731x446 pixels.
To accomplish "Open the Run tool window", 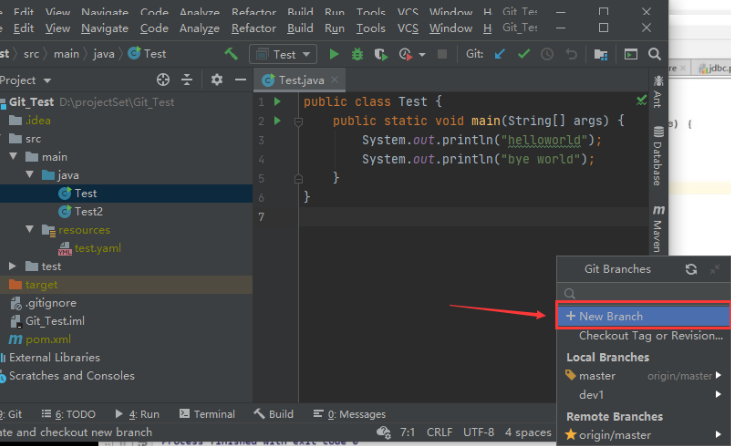I will pyautogui.click(x=138, y=414).
